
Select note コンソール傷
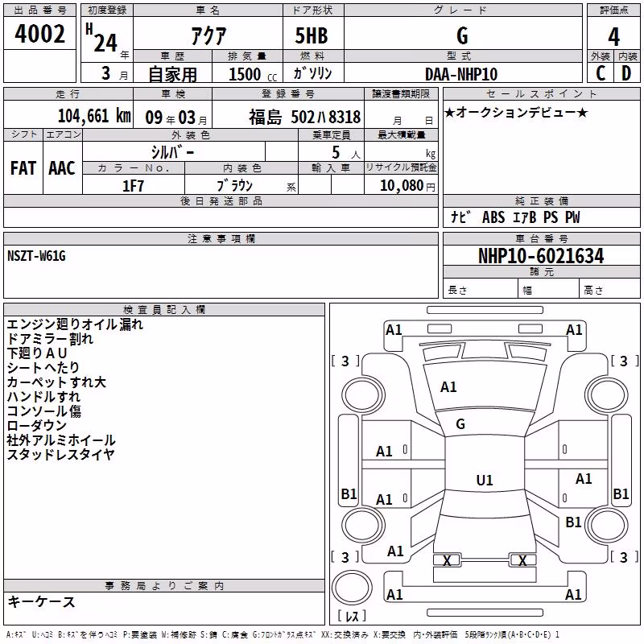point(43,411)
